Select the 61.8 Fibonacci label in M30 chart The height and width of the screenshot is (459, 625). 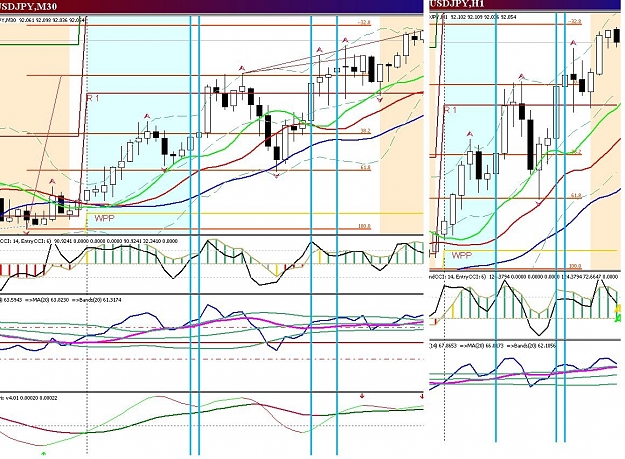pos(366,168)
